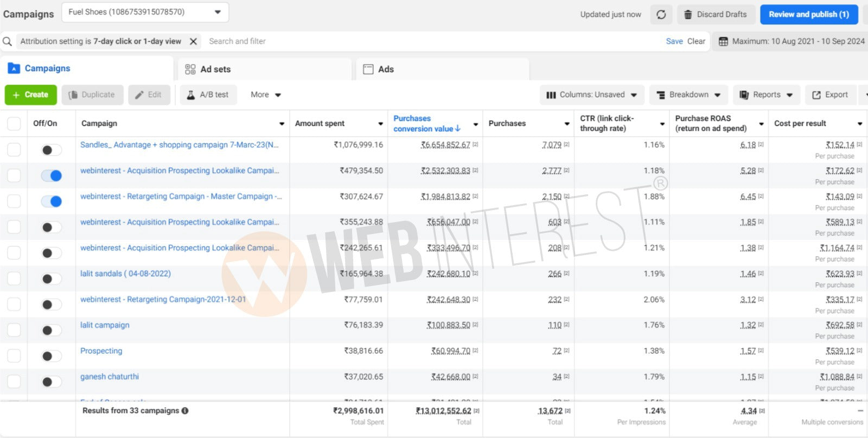
Task: Discard drafts using the trash button
Action: [715, 15]
